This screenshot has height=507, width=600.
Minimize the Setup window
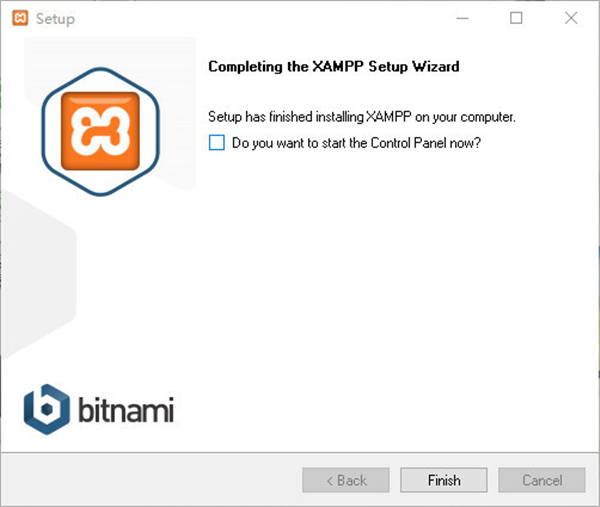pyautogui.click(x=461, y=18)
